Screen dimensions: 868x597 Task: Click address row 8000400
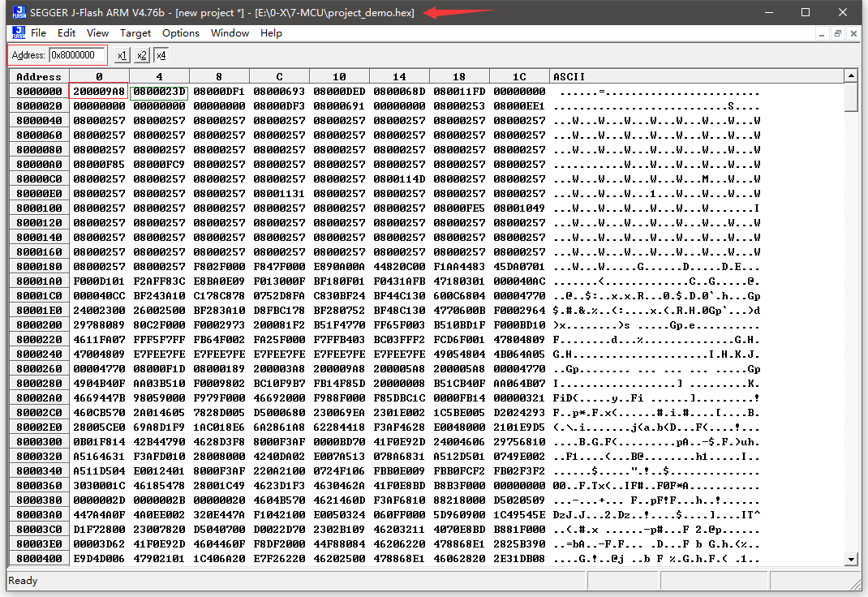(x=39, y=559)
